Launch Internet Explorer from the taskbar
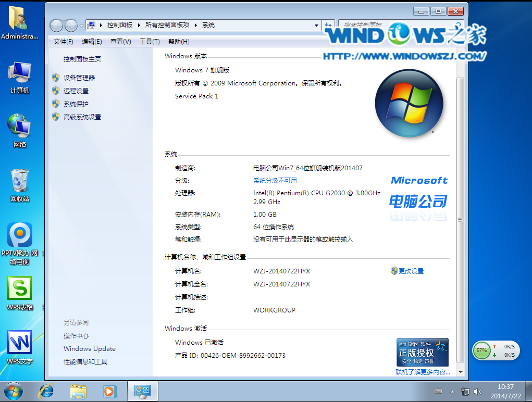This screenshot has height=402, width=532. click(46, 391)
